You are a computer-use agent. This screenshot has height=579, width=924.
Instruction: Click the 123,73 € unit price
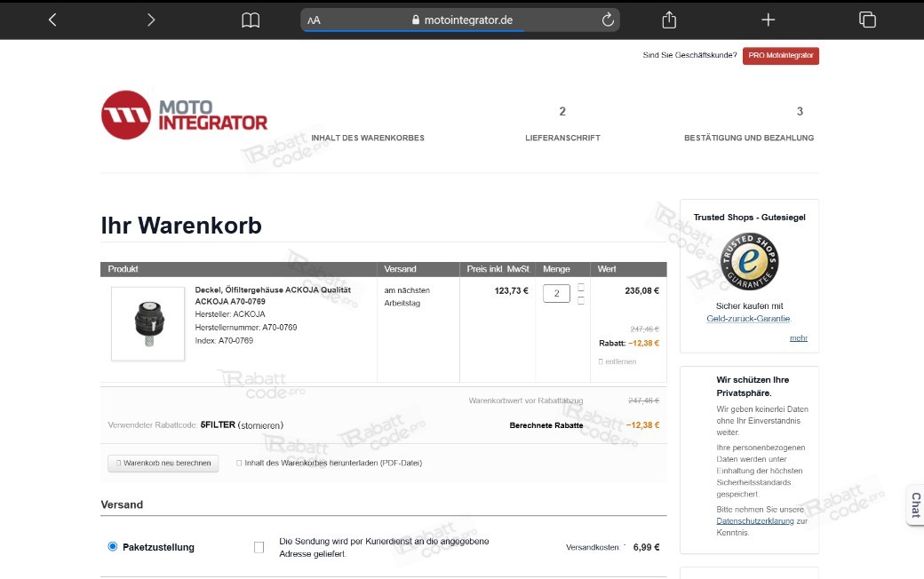click(512, 290)
